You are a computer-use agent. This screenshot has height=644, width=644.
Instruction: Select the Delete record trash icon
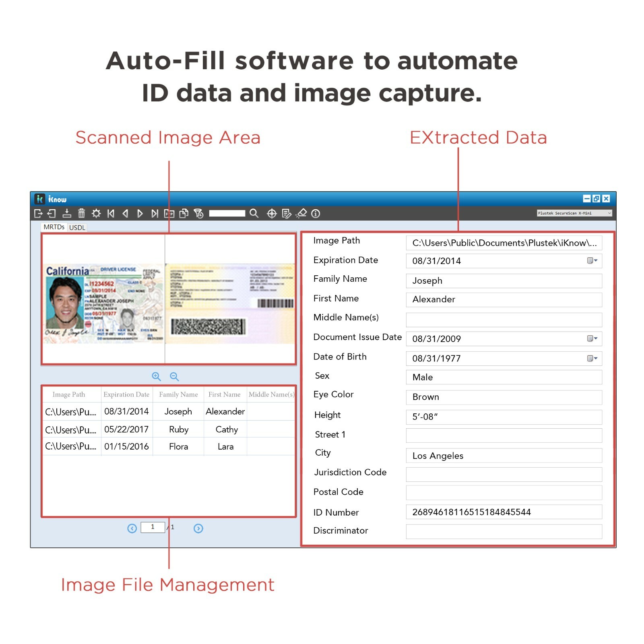pos(81,214)
